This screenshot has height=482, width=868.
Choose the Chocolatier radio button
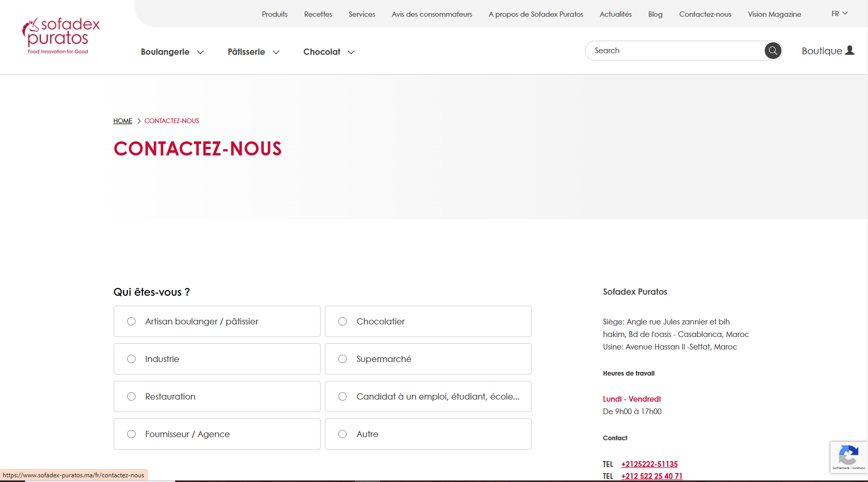pos(343,321)
